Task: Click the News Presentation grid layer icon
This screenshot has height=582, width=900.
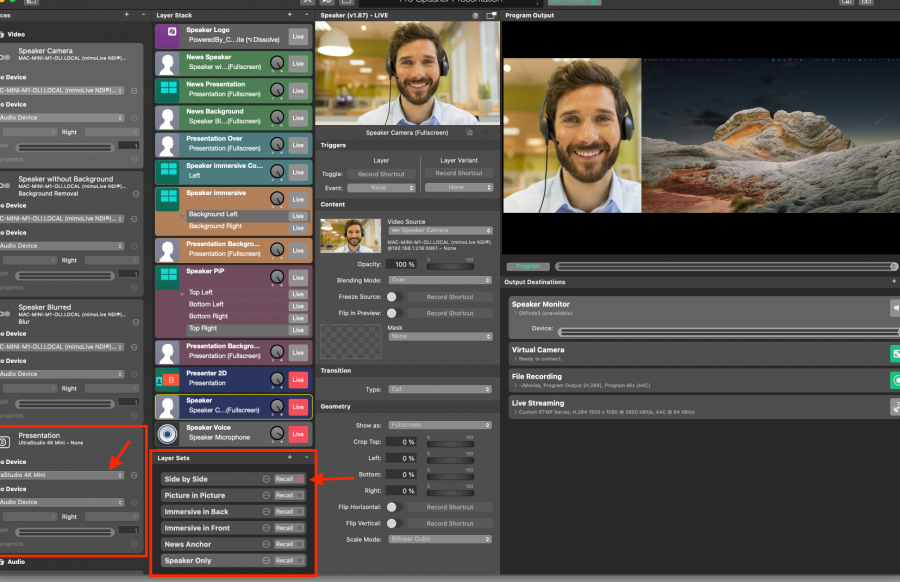Action: tap(168, 90)
